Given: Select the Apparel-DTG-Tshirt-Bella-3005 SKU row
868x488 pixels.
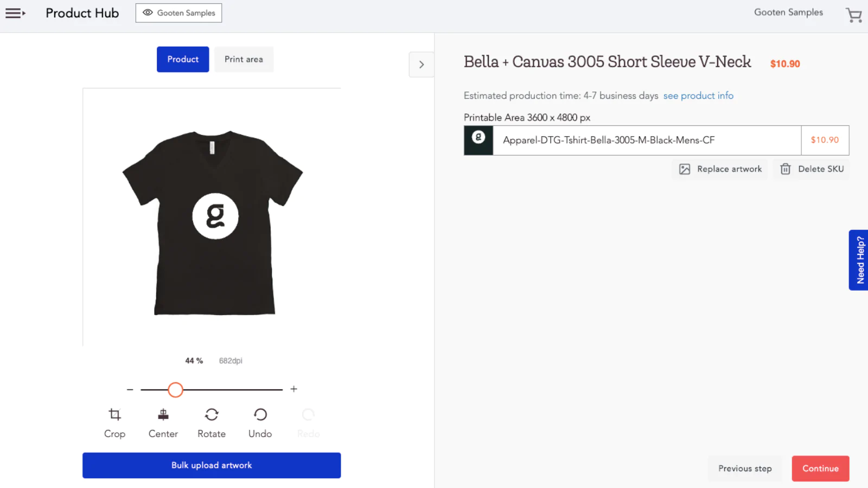Looking at the screenshot, I should click(656, 140).
